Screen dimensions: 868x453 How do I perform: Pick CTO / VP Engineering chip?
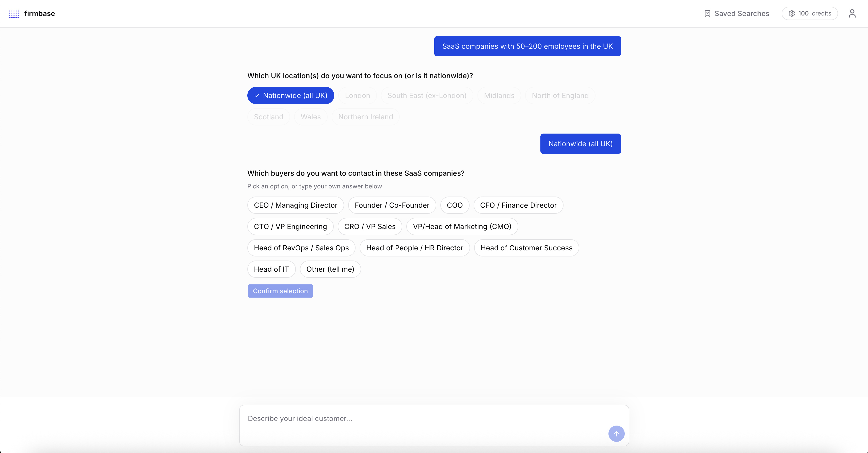(290, 226)
